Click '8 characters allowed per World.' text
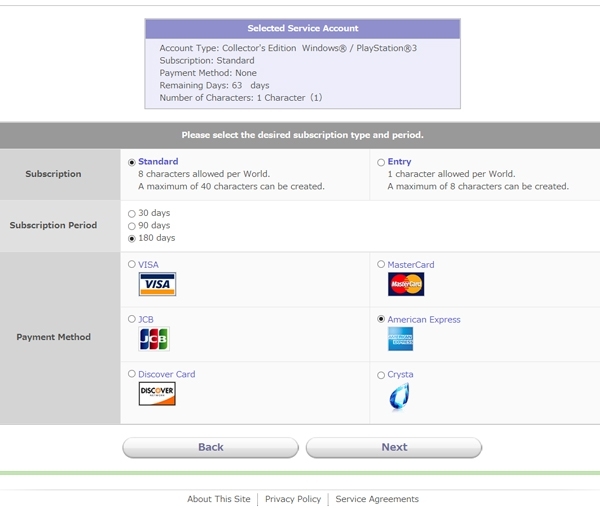The width and height of the screenshot is (600, 508). [204, 174]
